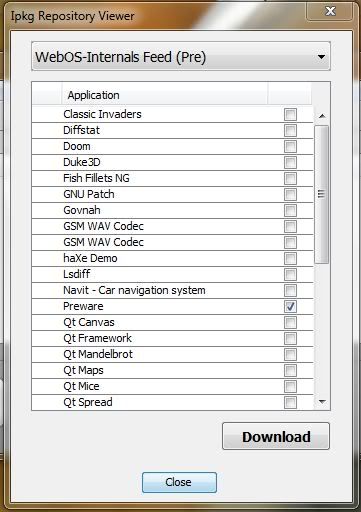Tick the Classic Invaders checkbox

290,114
